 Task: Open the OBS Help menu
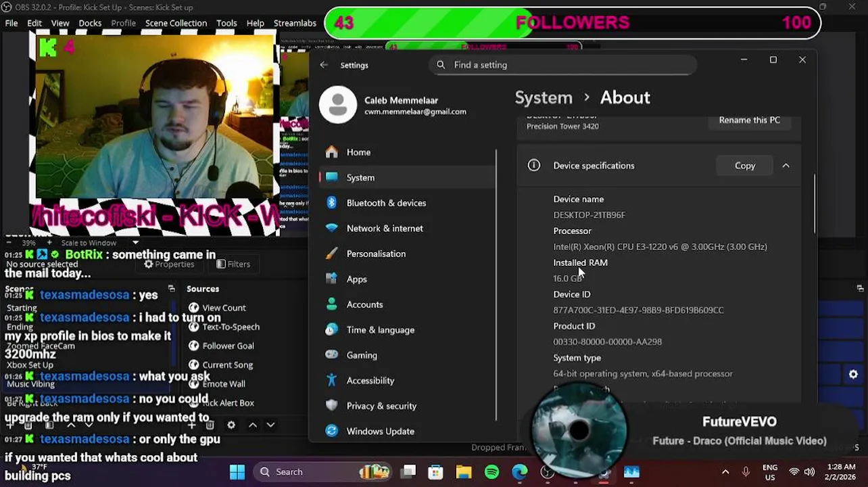point(255,23)
